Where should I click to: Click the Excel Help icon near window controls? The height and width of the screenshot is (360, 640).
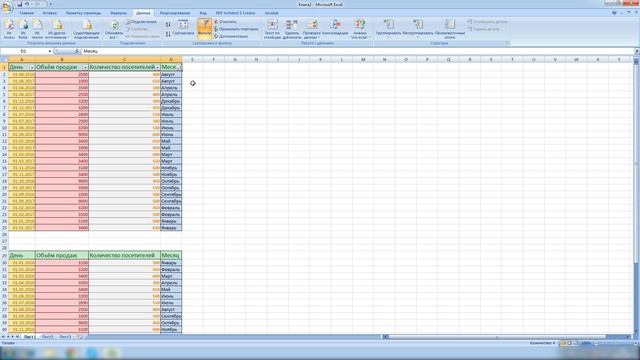click(x=614, y=13)
